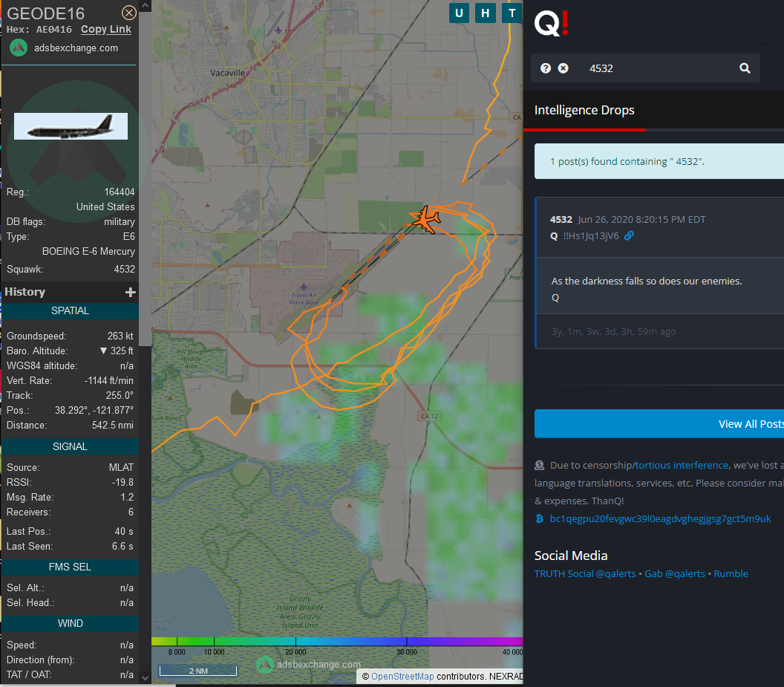
Task: Open the tortious interference link
Action: pos(682,466)
